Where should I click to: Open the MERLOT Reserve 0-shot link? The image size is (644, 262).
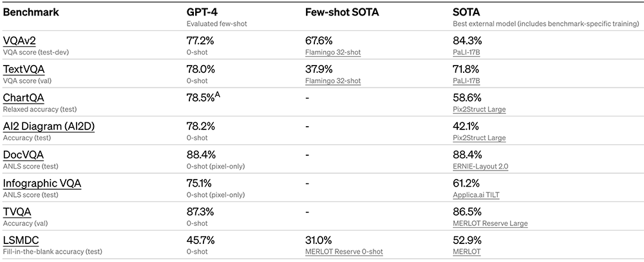coord(344,252)
